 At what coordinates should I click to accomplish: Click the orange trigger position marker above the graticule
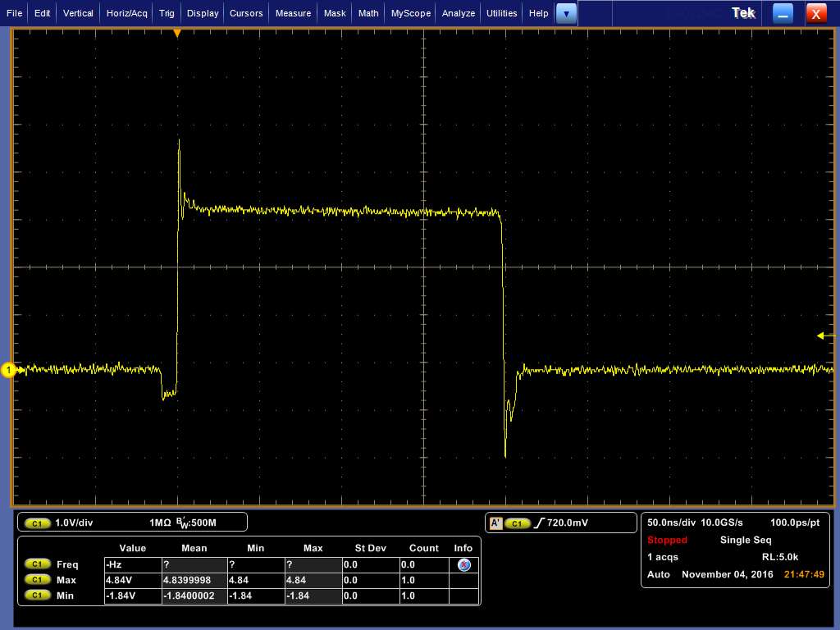178,33
